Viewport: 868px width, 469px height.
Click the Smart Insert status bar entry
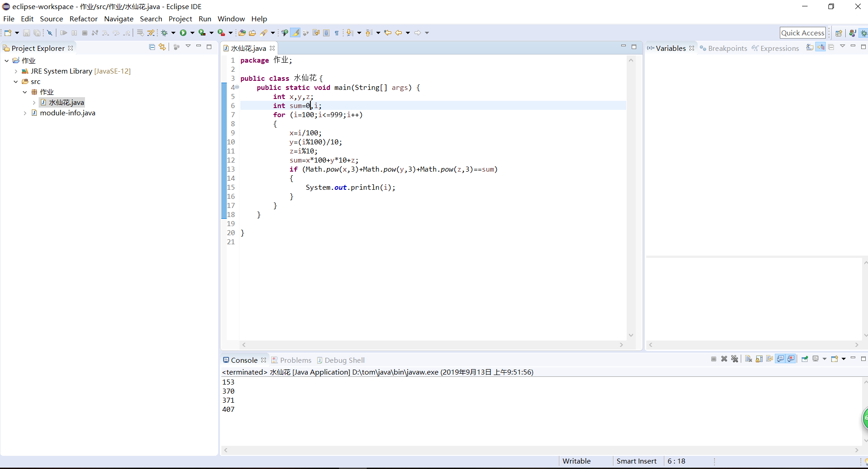[636, 461]
